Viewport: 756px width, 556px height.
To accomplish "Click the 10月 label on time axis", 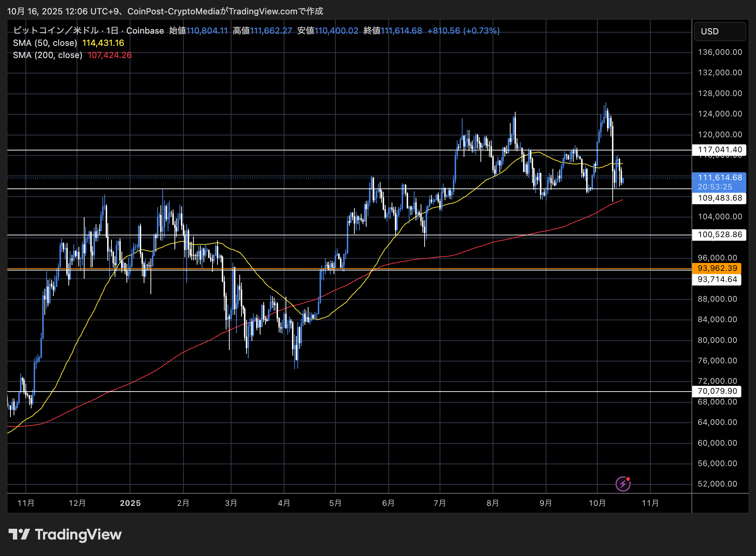I will (x=597, y=503).
